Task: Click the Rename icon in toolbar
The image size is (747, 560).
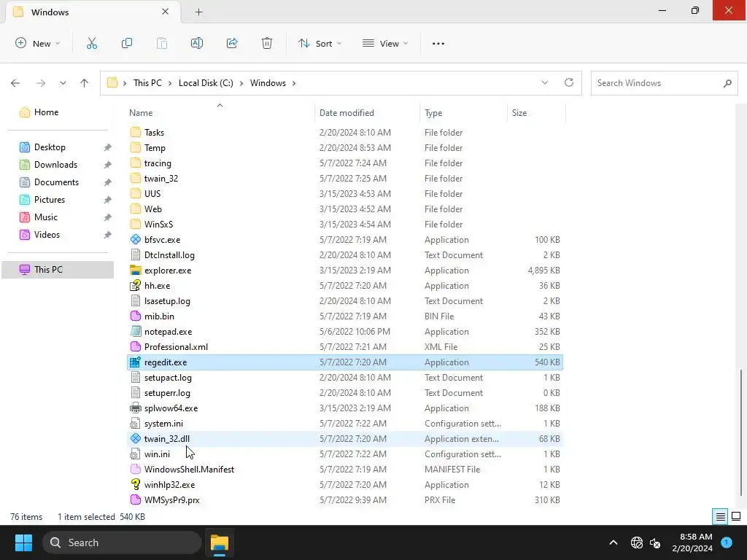Action: [x=197, y=43]
